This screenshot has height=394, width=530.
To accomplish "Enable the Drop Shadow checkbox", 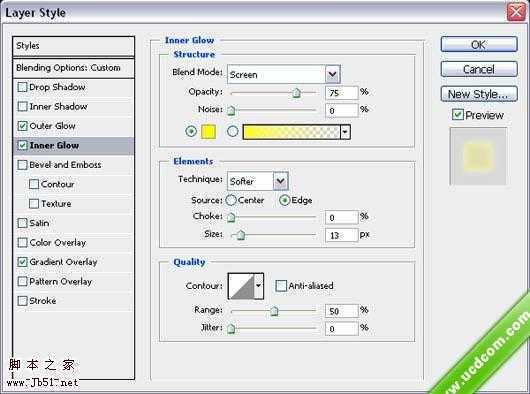I will click(22, 87).
